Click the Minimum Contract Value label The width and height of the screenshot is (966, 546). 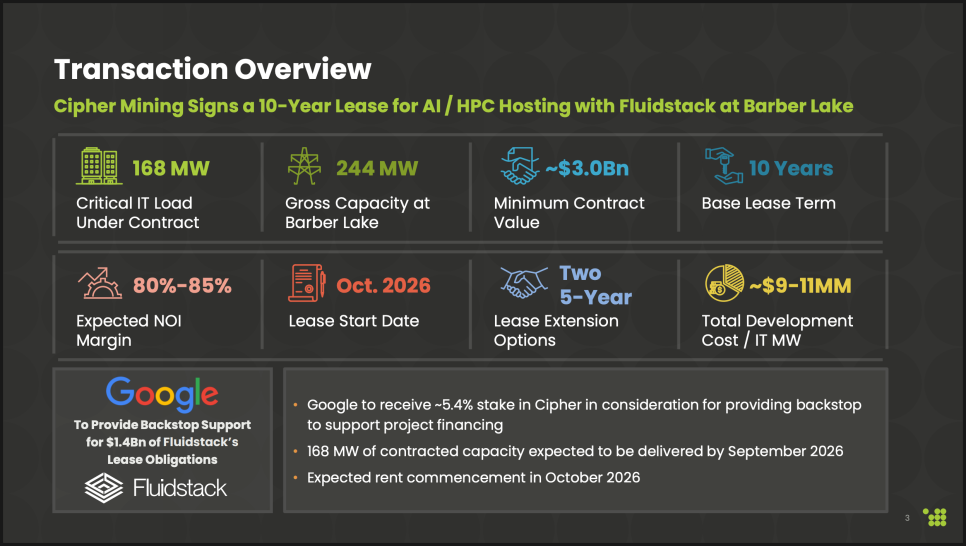(x=568, y=212)
